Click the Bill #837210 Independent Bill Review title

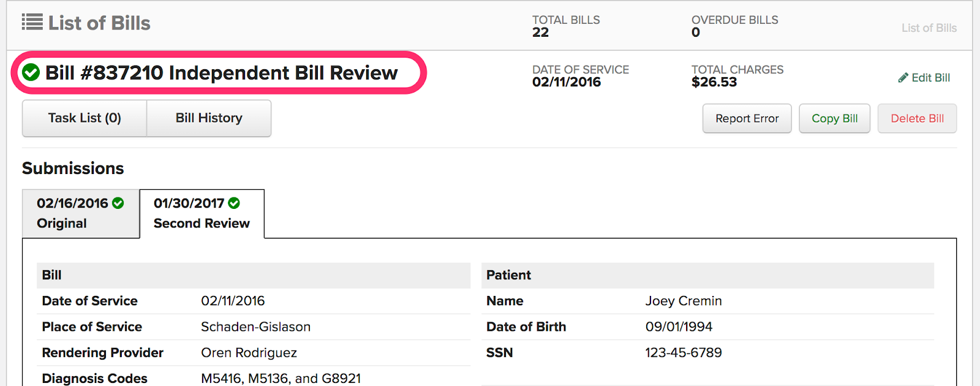tap(222, 73)
